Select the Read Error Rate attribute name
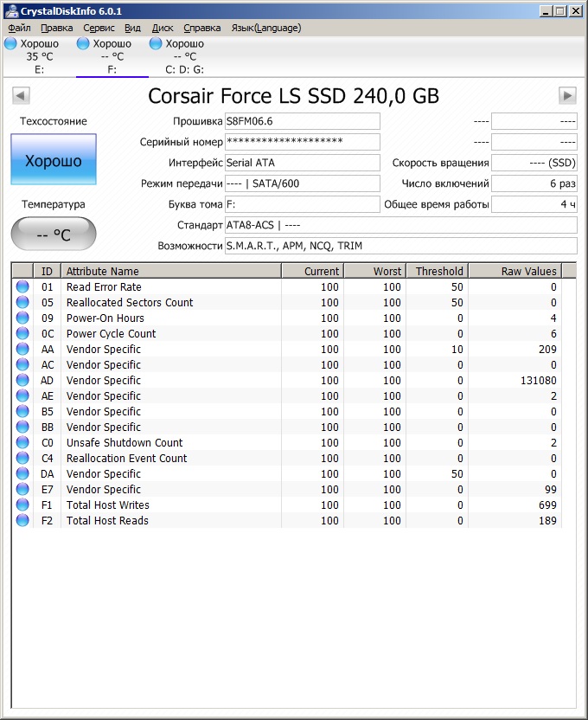Viewport: 588px width, 720px height. point(104,287)
